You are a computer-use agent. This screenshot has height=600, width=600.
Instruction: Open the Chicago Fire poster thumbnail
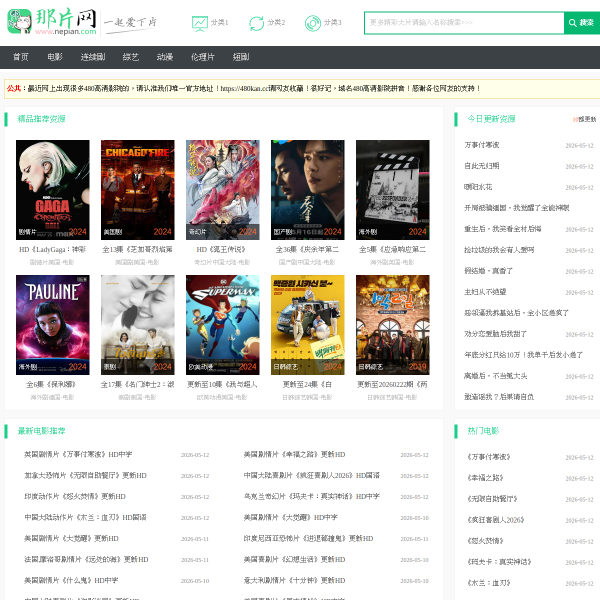pos(138,190)
